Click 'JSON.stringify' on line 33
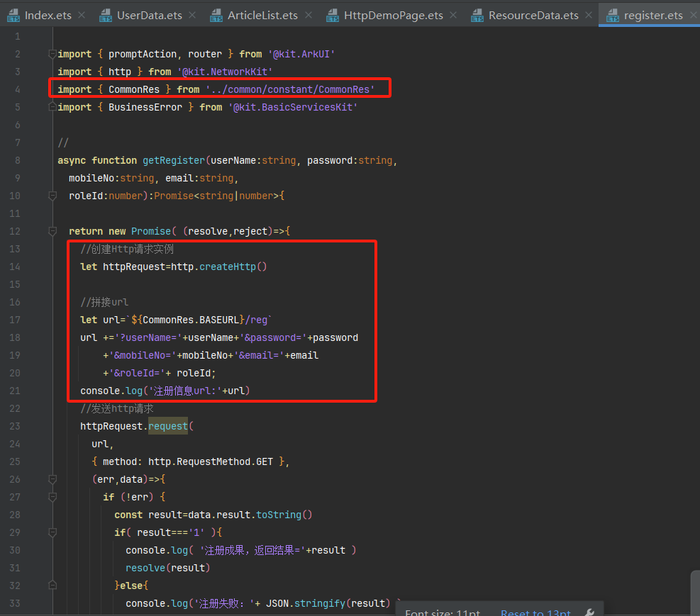Image resolution: width=700 pixels, height=616 pixels. coord(306,603)
